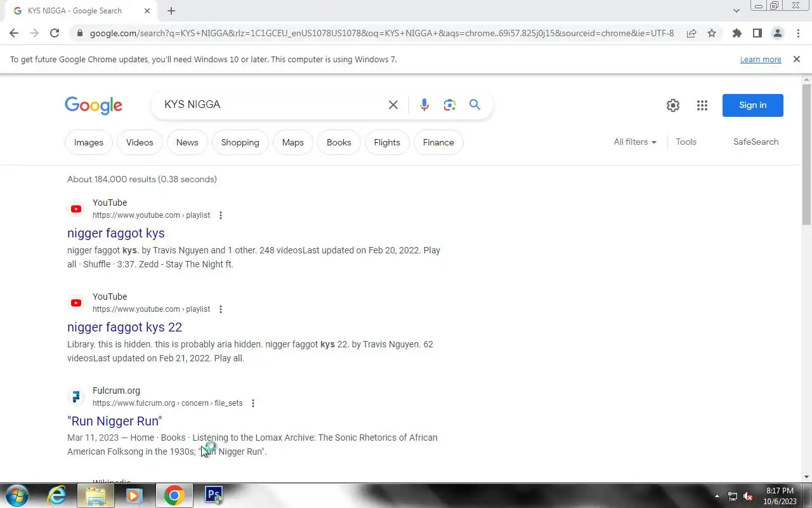Screen dimensions: 812x508
Task: Open the Fulcrum.org result title link
Action: point(115,421)
